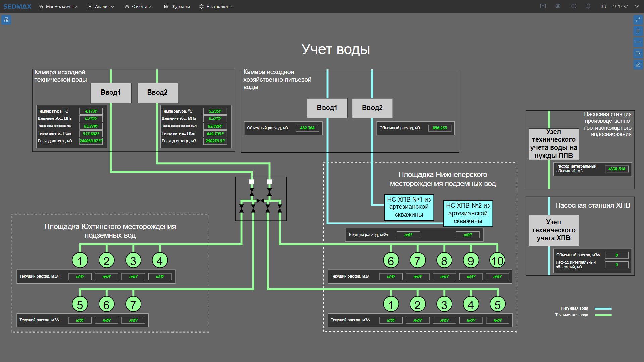The image size is (644, 362).
Task: Open the Журналы menu item
Action: tap(177, 7)
